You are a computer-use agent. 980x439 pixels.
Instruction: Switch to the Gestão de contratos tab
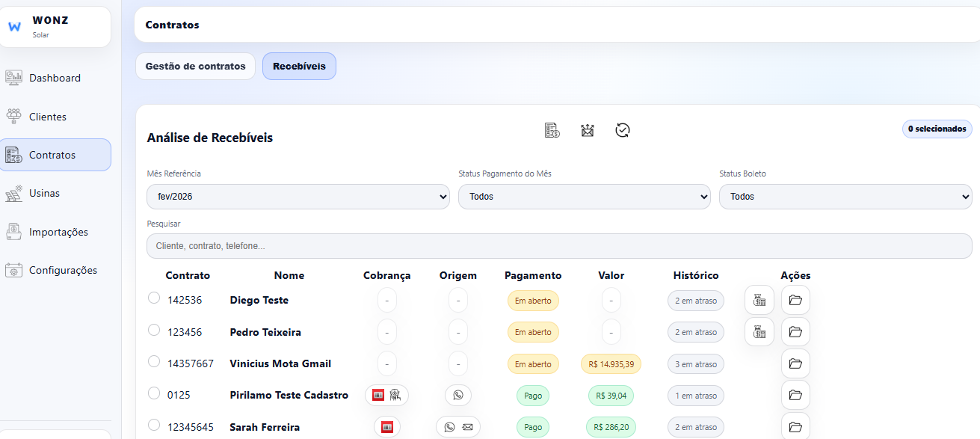click(195, 67)
